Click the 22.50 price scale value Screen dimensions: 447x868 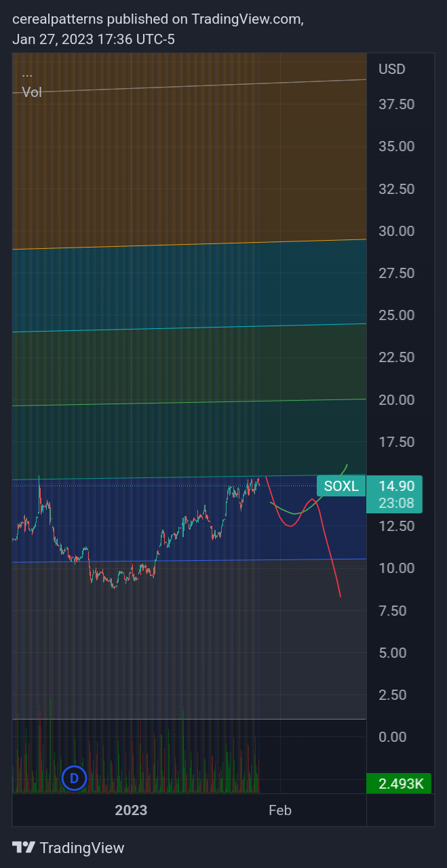[397, 357]
